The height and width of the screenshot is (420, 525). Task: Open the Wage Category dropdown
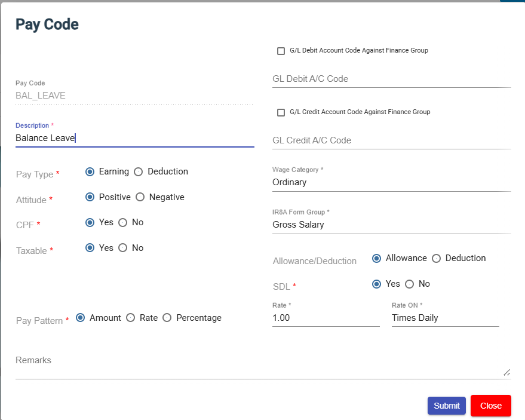point(391,182)
